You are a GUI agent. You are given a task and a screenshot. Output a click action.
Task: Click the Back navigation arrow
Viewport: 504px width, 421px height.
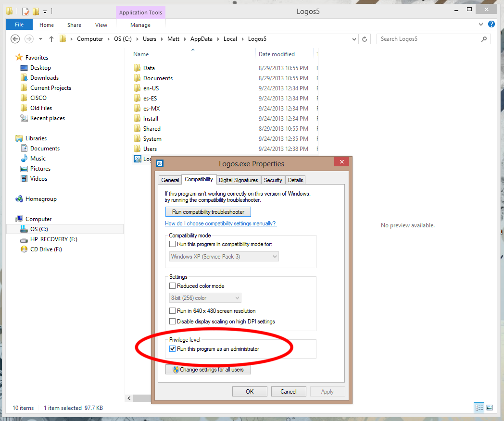pyautogui.click(x=15, y=39)
